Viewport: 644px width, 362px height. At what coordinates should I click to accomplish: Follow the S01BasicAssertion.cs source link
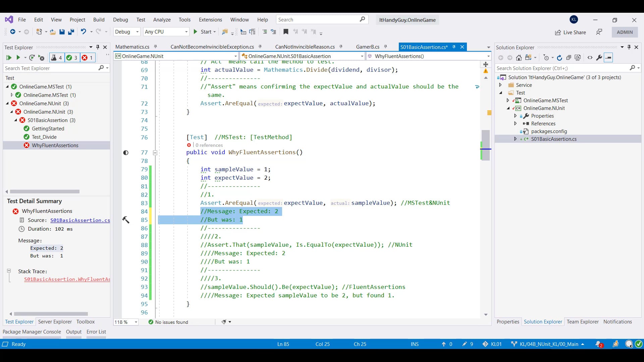[80, 220]
